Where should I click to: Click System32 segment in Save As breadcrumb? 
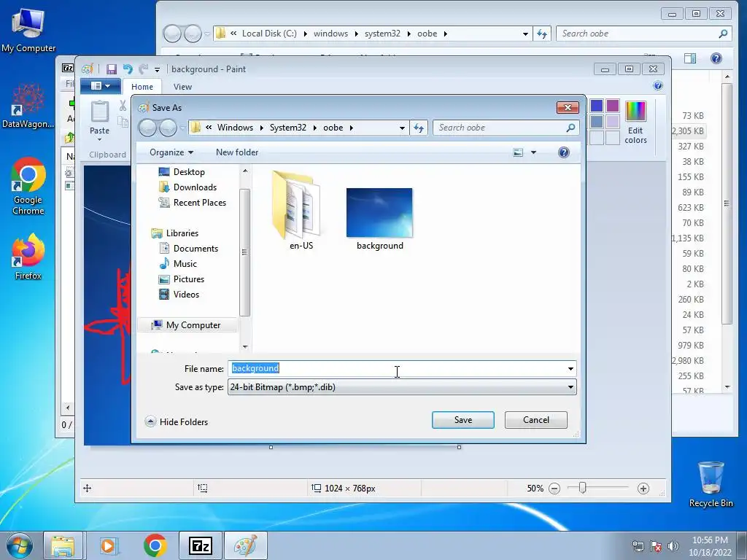[287, 128]
